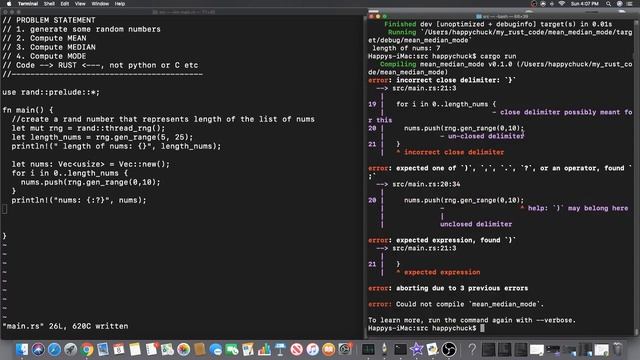Image resolution: width=640 pixels, height=360 pixels.
Task: Open the Help menu
Action: click(120, 4)
